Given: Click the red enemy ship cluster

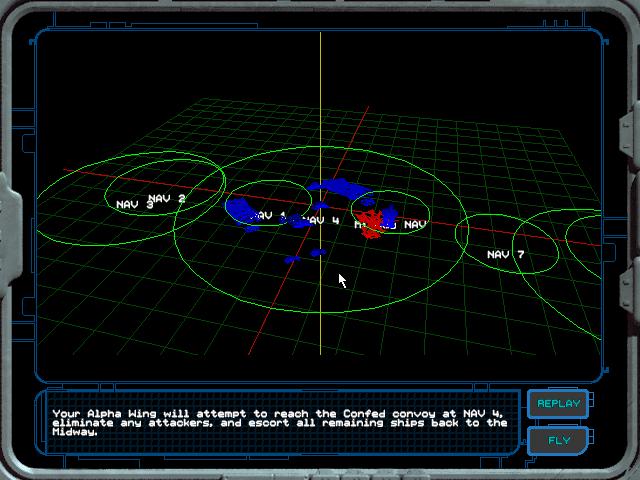Looking at the screenshot, I should coord(370,224).
